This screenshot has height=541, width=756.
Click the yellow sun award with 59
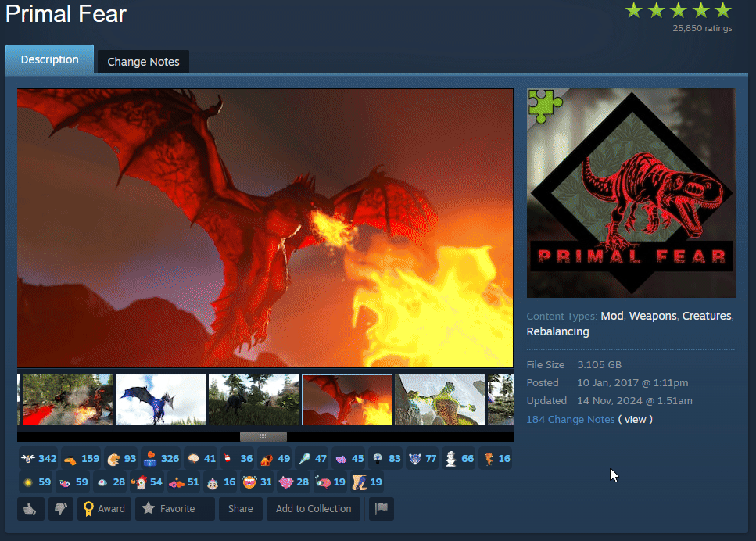pyautogui.click(x=36, y=482)
